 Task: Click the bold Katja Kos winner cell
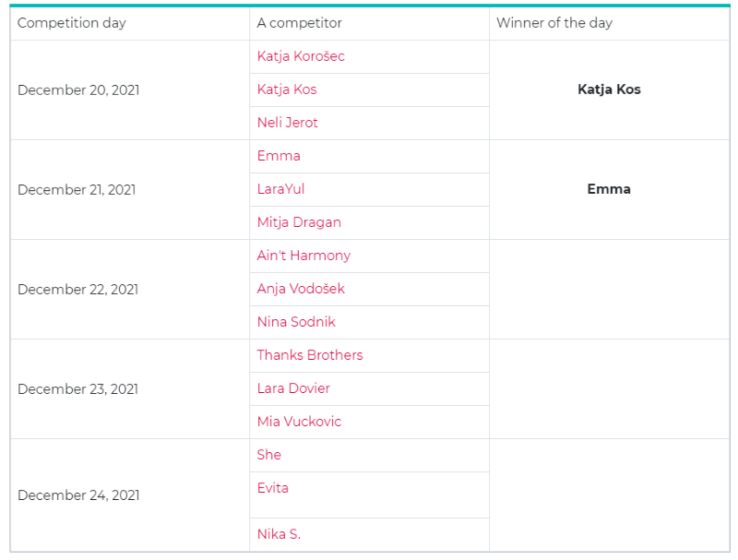[609, 89]
